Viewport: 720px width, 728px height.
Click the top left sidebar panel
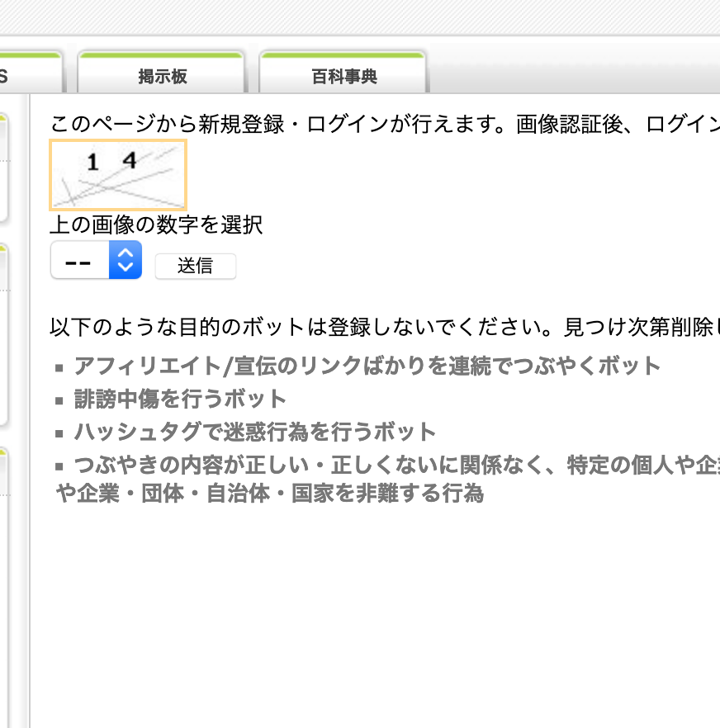coord(3,165)
